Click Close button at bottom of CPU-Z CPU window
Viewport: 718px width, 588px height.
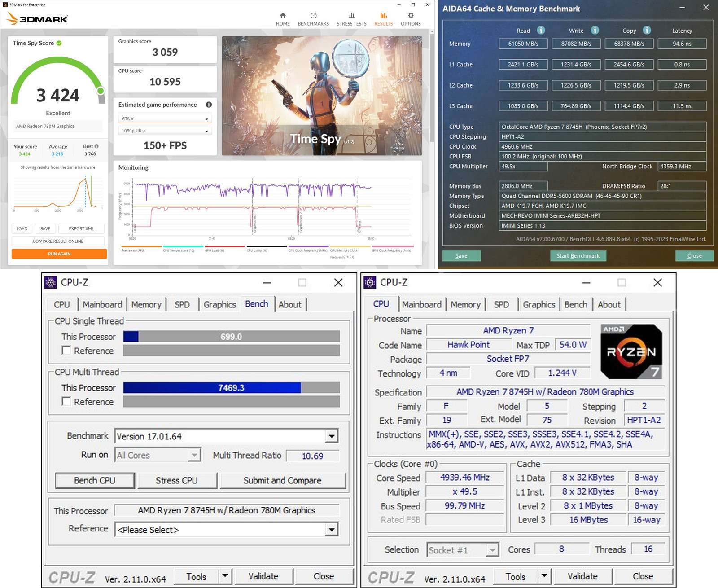tap(643, 576)
